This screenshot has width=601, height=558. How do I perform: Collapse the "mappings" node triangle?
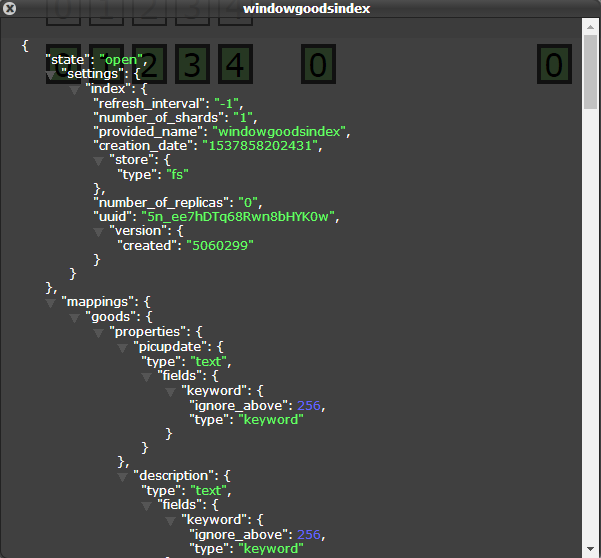tap(51, 304)
